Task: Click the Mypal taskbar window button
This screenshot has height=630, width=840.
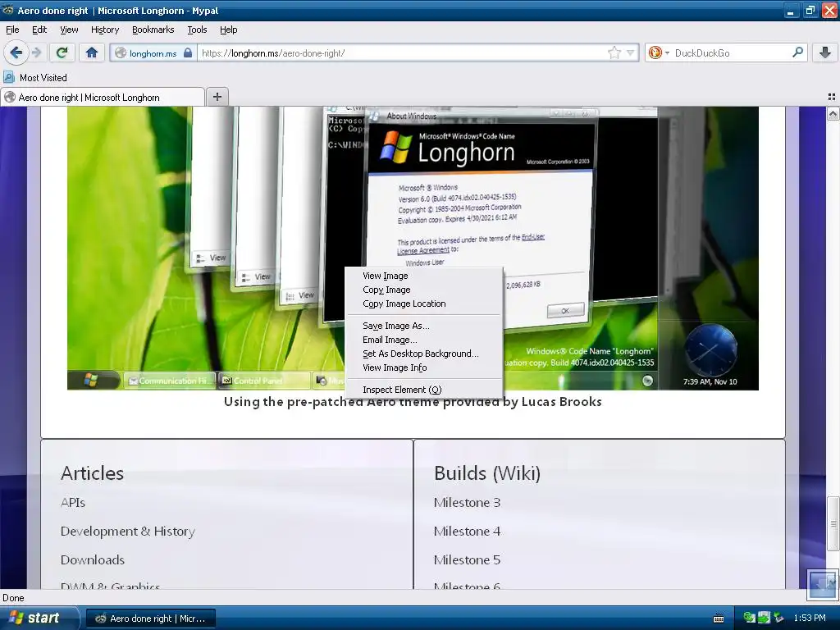Action: 151,619
